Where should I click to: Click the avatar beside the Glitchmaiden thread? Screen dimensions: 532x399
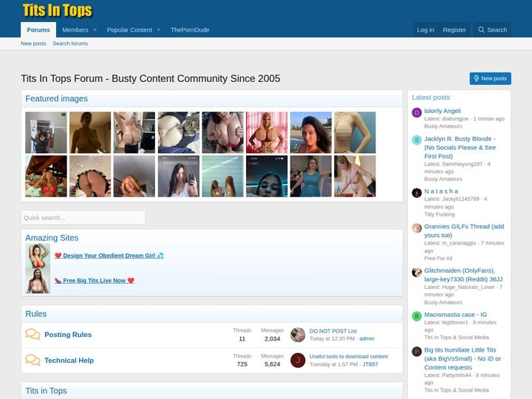[x=417, y=272]
